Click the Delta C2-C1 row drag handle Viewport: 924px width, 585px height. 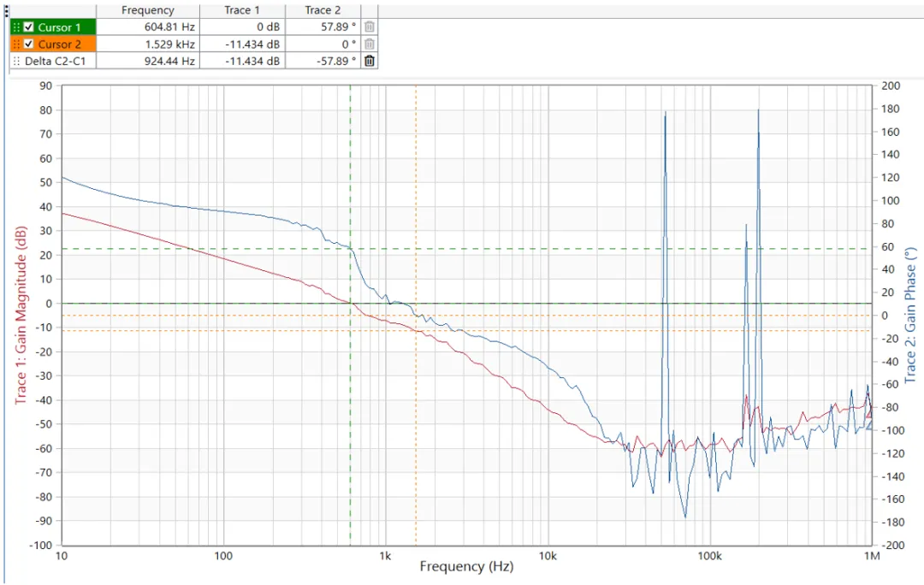(x=16, y=61)
